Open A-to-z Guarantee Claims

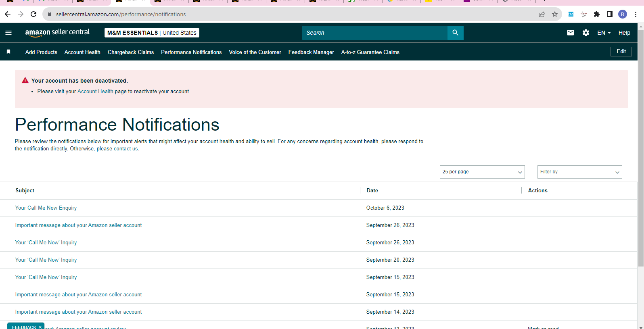tap(370, 52)
